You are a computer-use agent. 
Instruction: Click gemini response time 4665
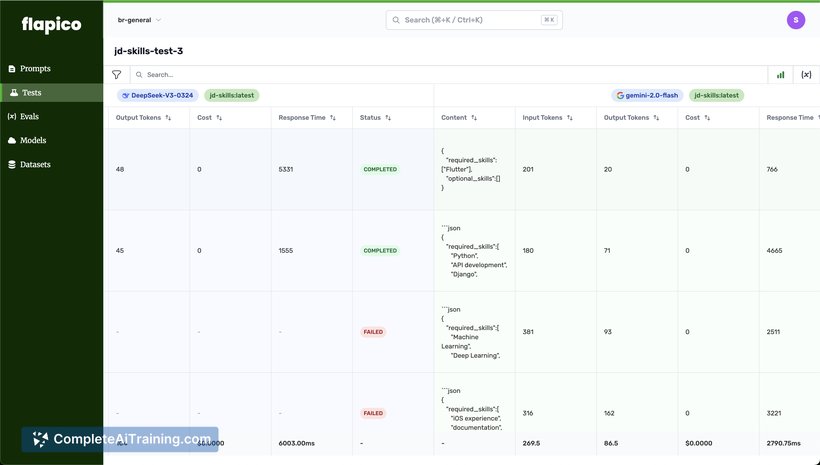774,251
